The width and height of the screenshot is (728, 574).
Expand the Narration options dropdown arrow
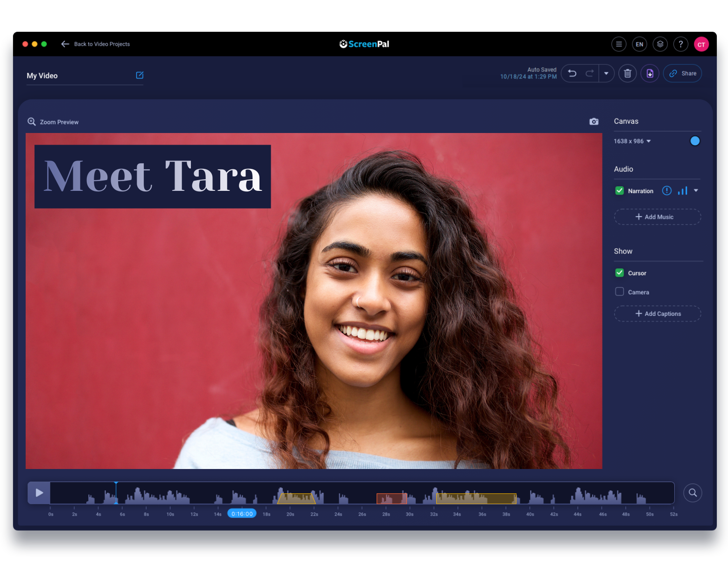pos(696,190)
